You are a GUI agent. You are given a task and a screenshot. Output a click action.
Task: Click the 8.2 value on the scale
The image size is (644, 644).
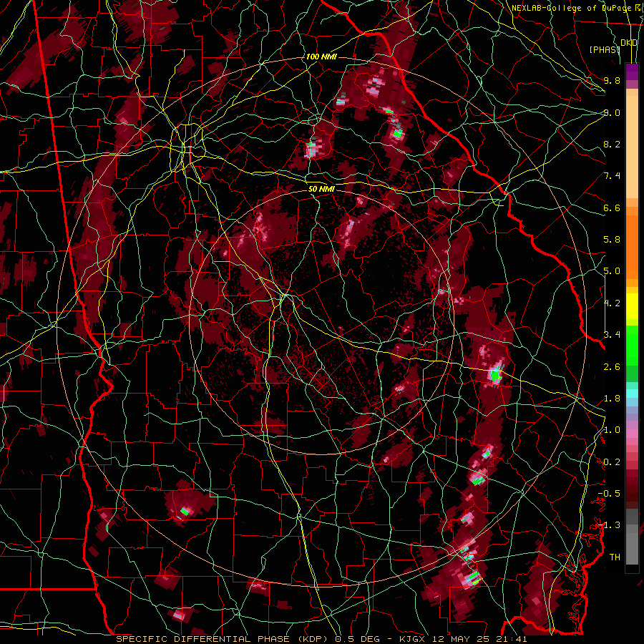[x=612, y=144]
